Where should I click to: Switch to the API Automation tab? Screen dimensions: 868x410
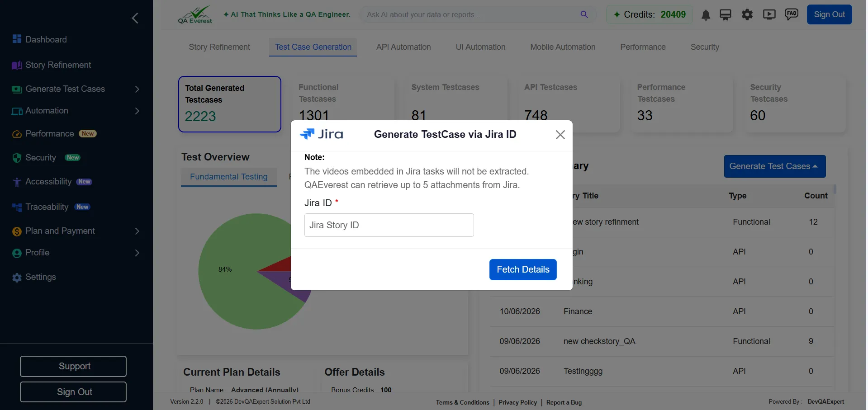click(x=403, y=47)
